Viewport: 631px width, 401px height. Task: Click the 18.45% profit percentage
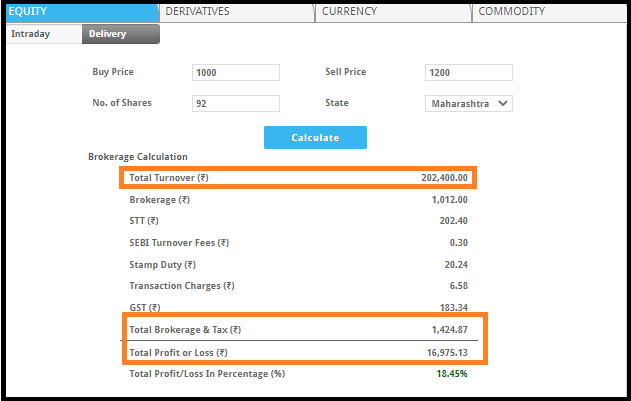point(451,374)
